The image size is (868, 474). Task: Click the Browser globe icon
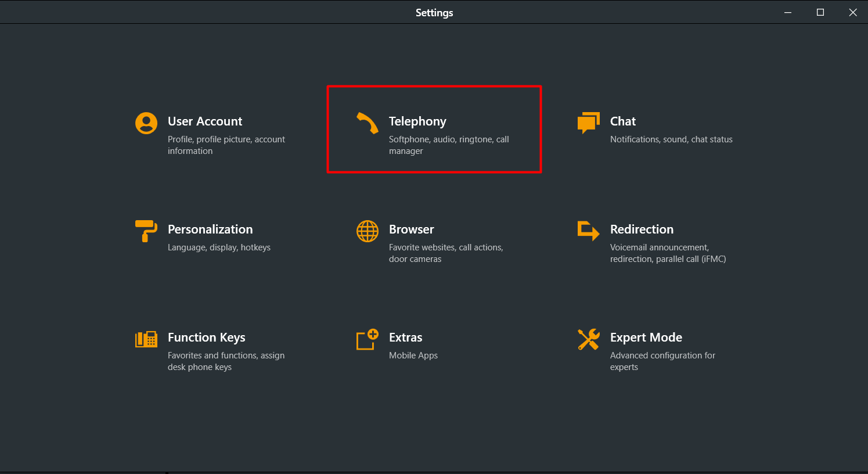point(368,231)
